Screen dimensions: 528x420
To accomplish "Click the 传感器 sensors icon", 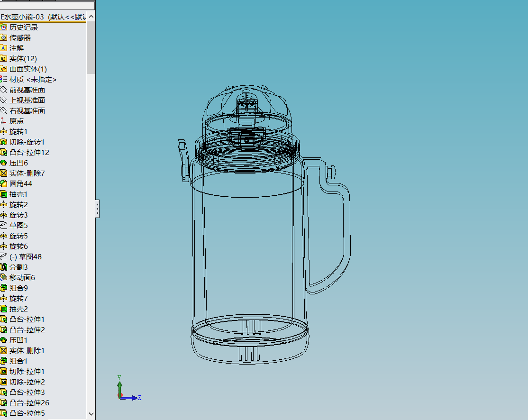I will 4,38.
